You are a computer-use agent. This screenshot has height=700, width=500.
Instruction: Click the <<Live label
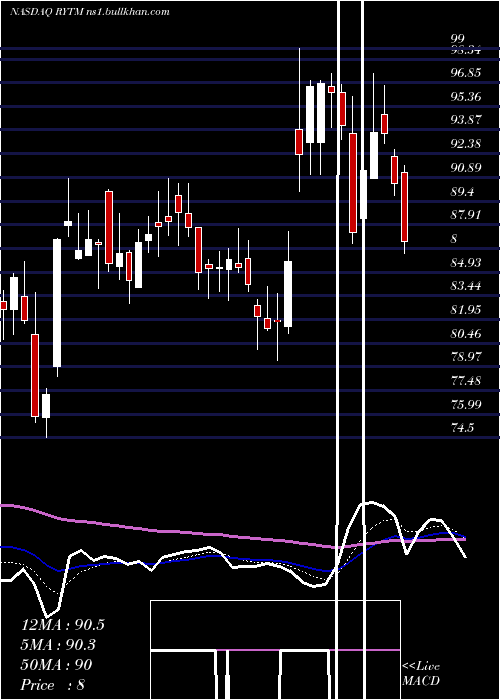click(421, 667)
